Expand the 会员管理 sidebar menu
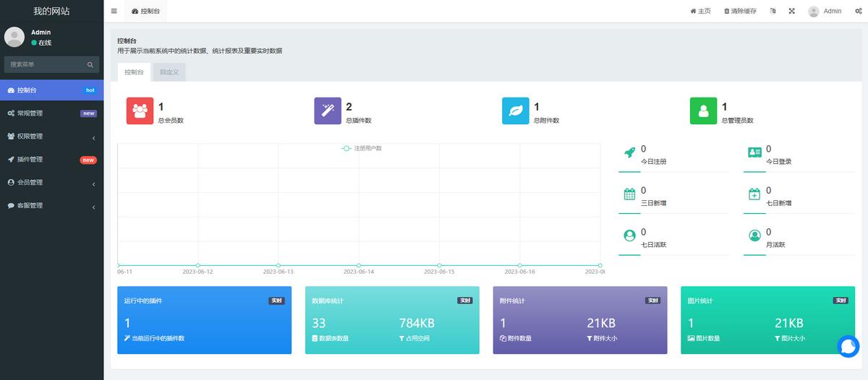The image size is (868, 380). point(51,183)
